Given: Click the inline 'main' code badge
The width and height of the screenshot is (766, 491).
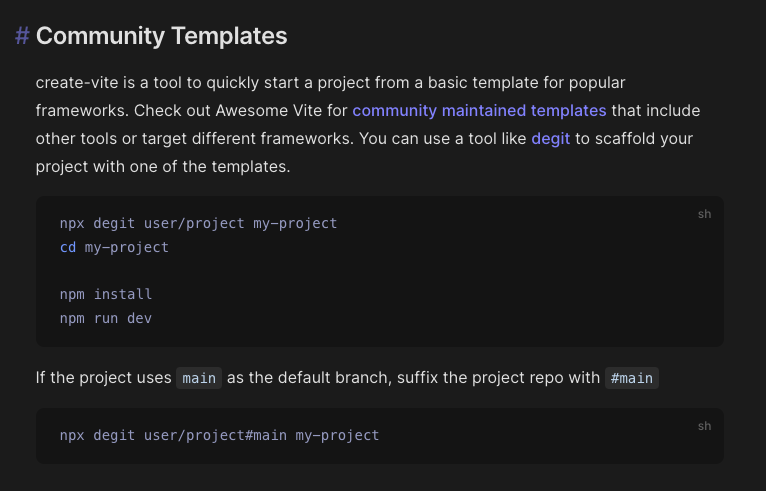Looking at the screenshot, I should coord(199,379).
